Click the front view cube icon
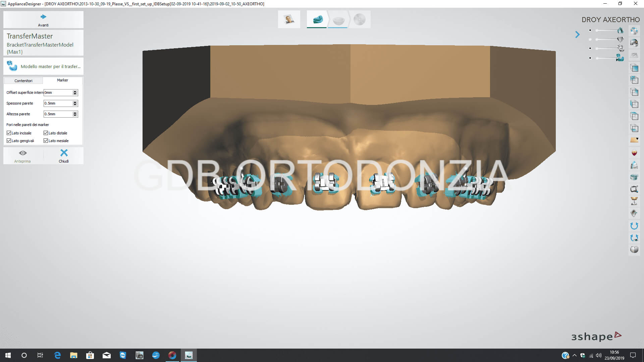The height and width of the screenshot is (362, 644). (634, 68)
